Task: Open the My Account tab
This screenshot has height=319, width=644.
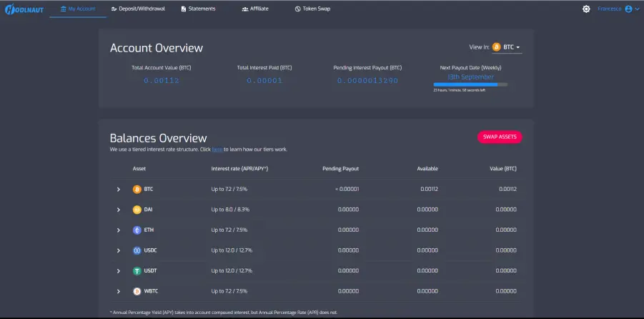Action: [78, 9]
